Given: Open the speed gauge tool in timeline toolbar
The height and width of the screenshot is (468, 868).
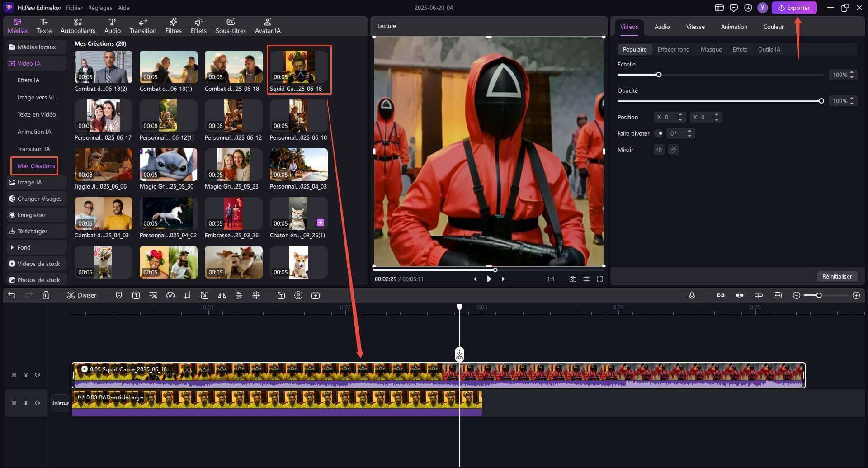Looking at the screenshot, I should point(170,295).
